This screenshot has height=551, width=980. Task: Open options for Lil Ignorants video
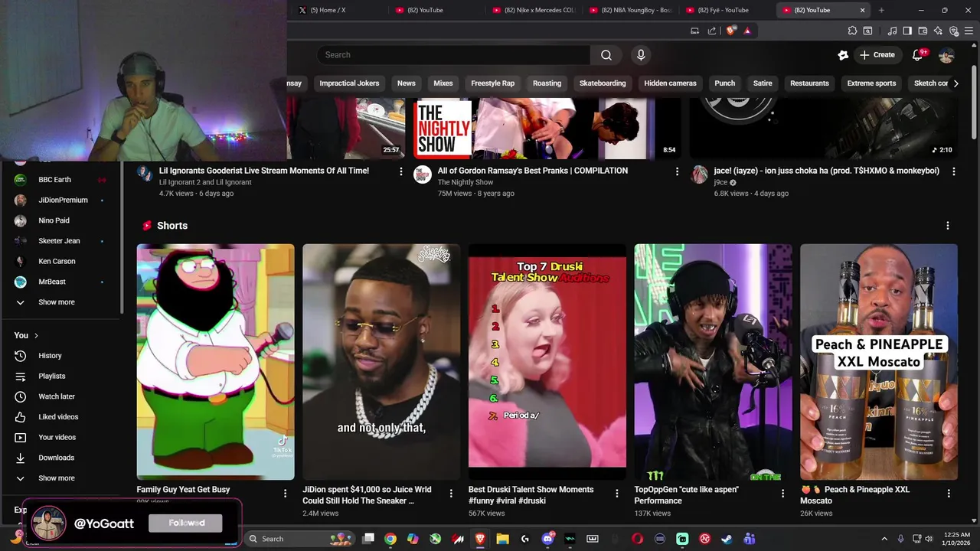400,171
